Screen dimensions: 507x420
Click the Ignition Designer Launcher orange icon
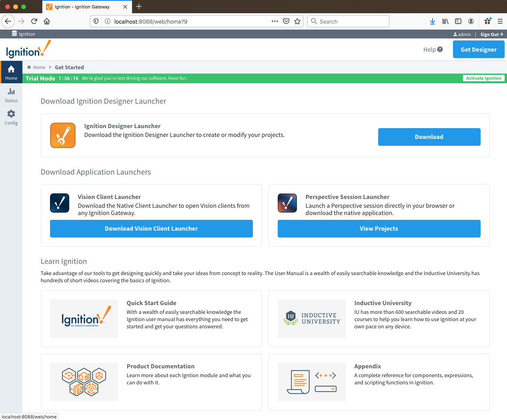pyautogui.click(x=63, y=135)
